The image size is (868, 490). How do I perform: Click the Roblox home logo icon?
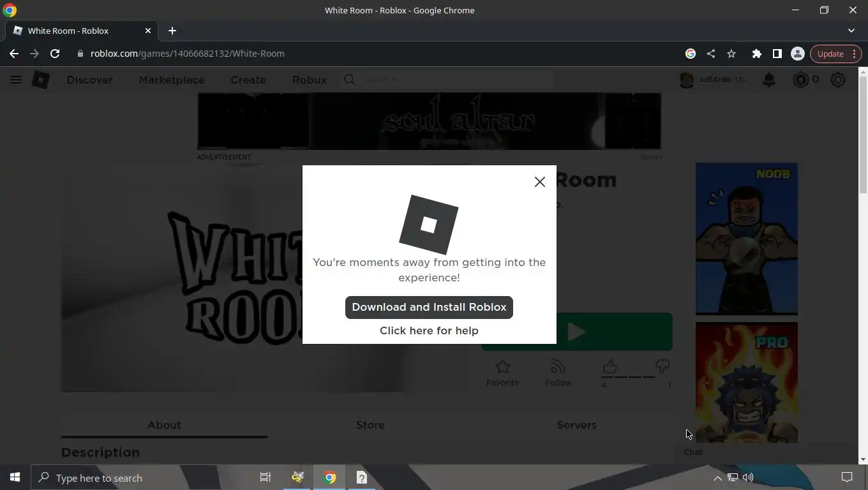41,80
